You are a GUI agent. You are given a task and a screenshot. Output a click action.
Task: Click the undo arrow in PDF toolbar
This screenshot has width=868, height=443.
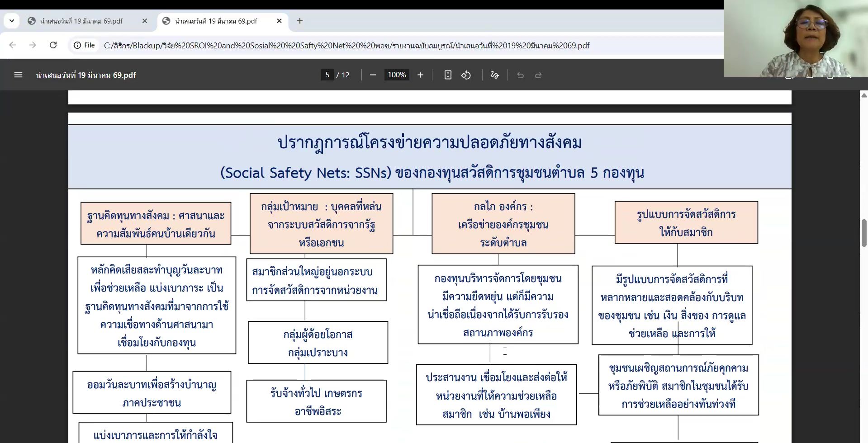click(520, 75)
